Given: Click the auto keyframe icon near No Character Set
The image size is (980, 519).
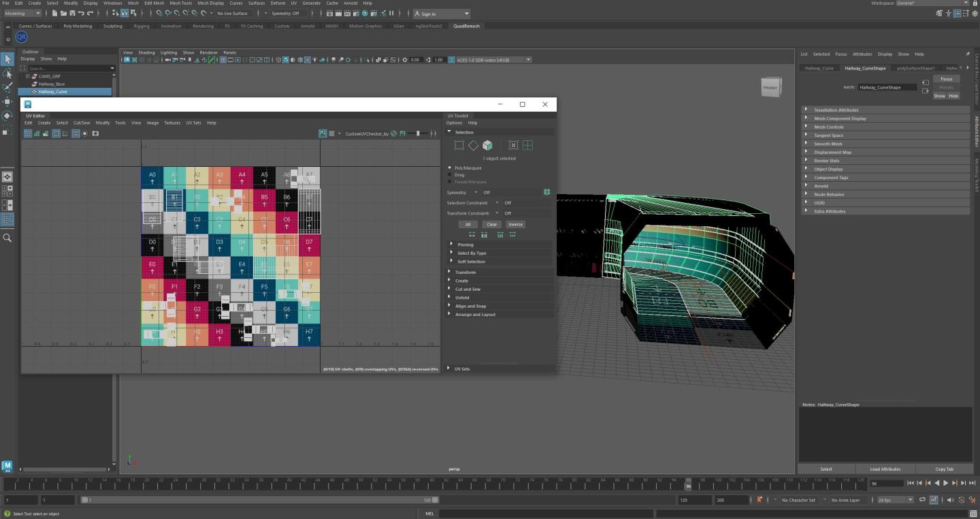Looking at the screenshot, I should 759,499.
